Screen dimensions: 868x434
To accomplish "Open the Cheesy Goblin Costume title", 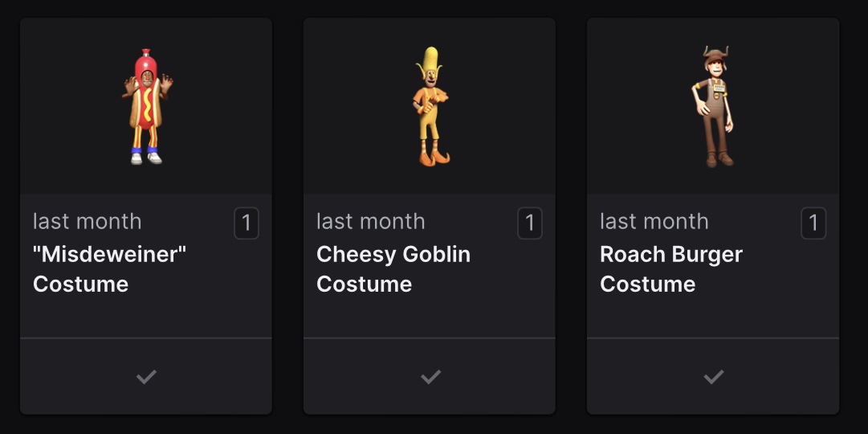I will tap(393, 269).
